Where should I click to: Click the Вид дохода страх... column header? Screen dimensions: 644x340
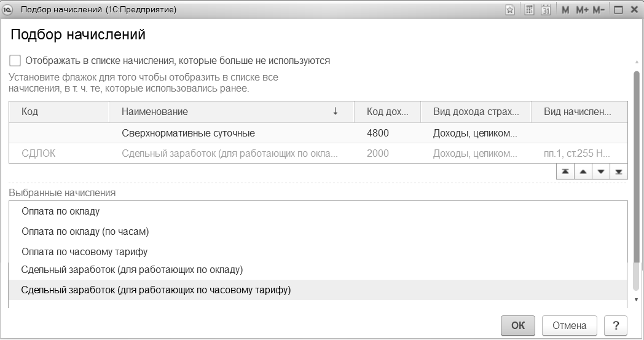[x=475, y=111]
